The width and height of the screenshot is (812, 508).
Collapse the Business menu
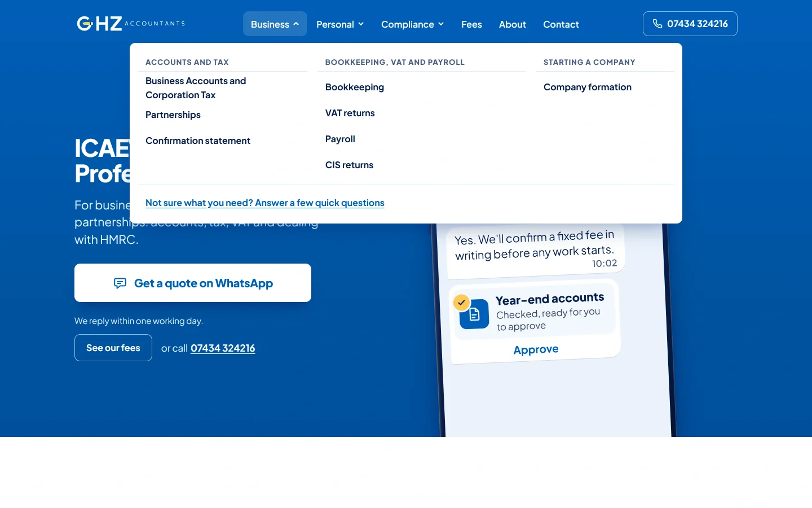(x=275, y=24)
